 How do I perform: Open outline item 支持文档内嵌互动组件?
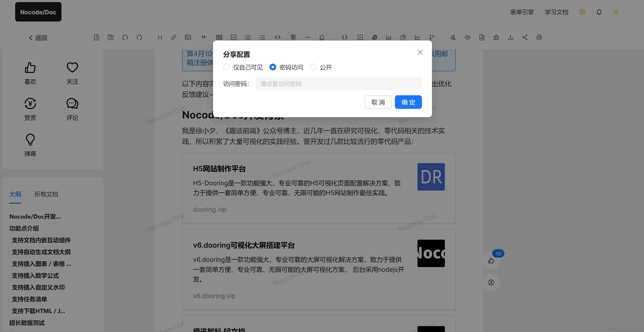[x=41, y=240]
